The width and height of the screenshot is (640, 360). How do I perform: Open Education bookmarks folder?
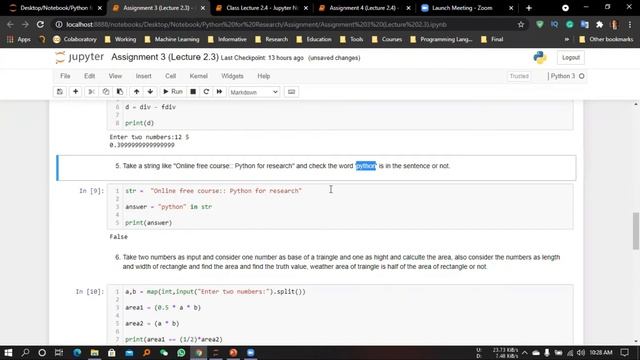314,40
